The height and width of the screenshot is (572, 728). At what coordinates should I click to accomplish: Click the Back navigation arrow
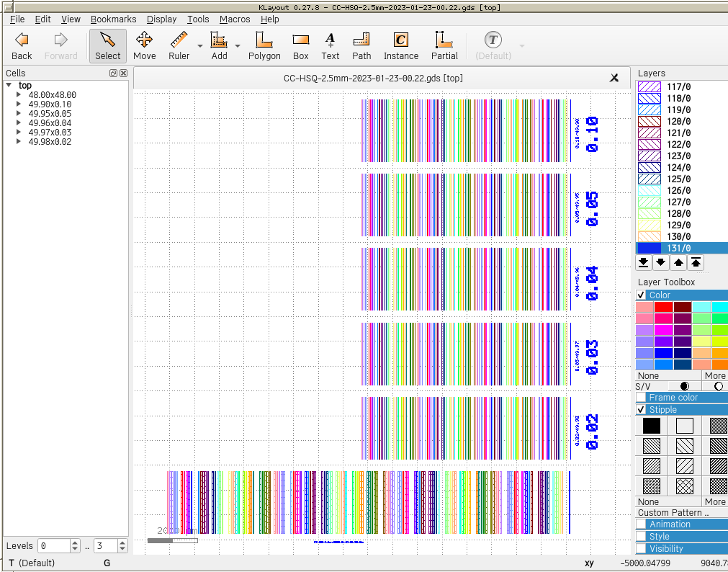[22, 45]
